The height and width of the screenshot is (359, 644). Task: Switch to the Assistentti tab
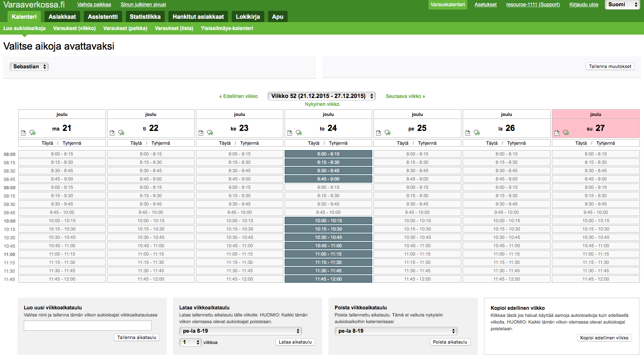(x=103, y=17)
